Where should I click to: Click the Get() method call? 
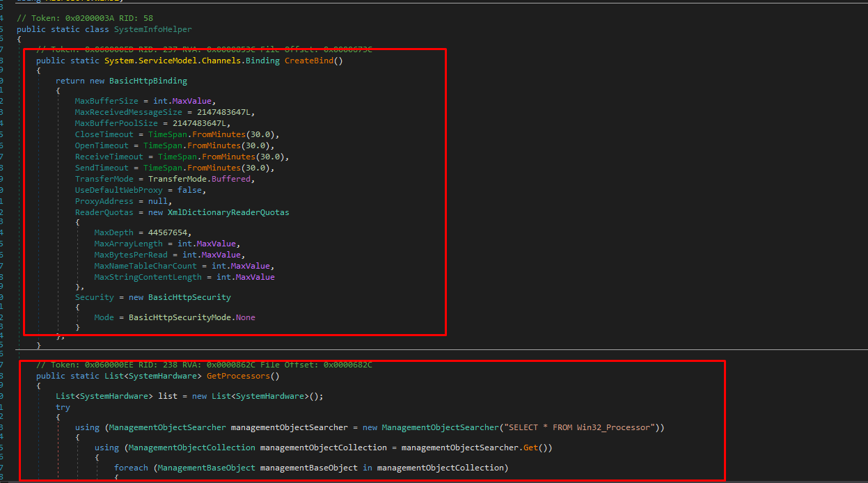pos(530,448)
